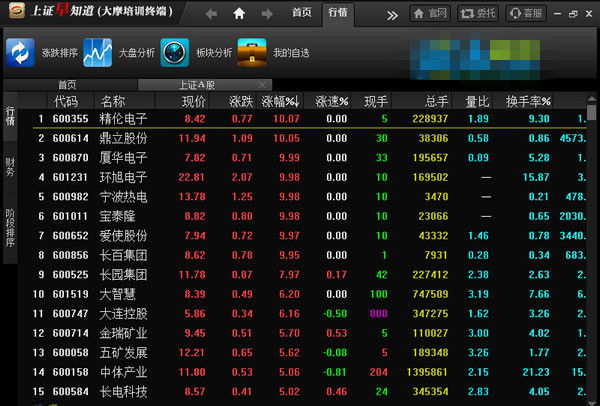The width and height of the screenshot is (600, 406).
Task: Sort by the 涨速% column header
Action: [x=331, y=101]
